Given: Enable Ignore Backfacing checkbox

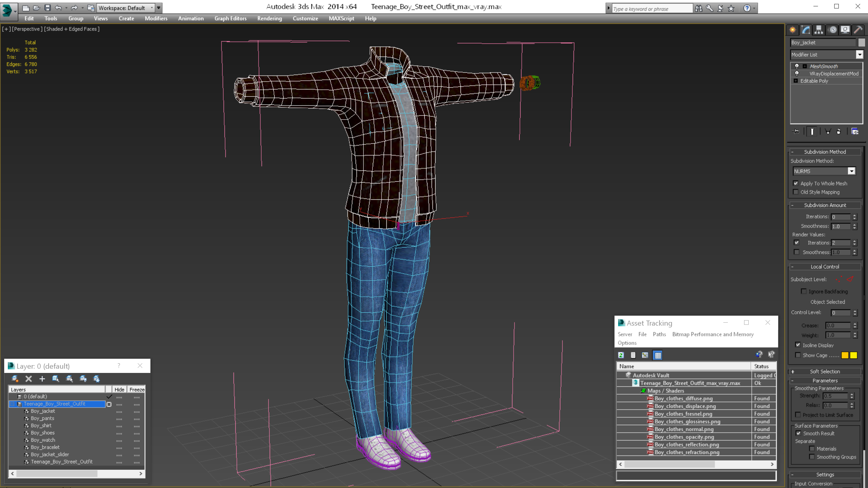Looking at the screenshot, I should pyautogui.click(x=804, y=291).
